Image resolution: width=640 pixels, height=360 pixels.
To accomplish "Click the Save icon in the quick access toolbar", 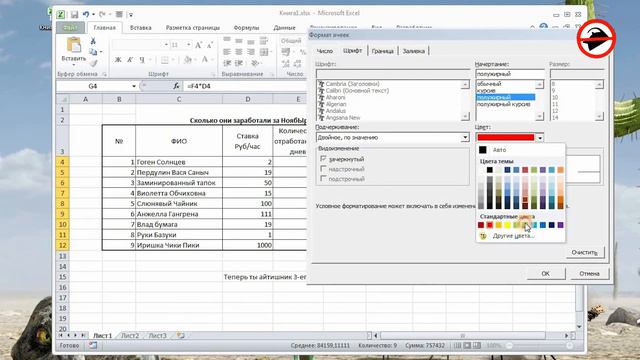I will pos(74,15).
